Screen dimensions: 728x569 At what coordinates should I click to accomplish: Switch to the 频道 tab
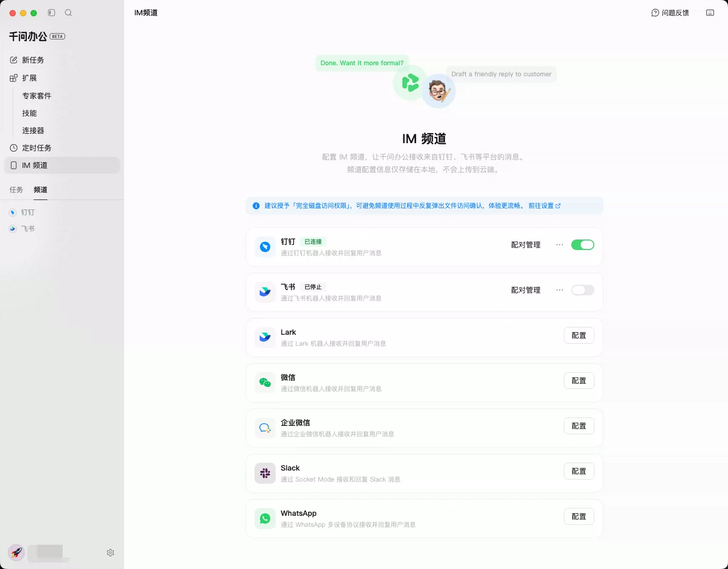point(41,189)
